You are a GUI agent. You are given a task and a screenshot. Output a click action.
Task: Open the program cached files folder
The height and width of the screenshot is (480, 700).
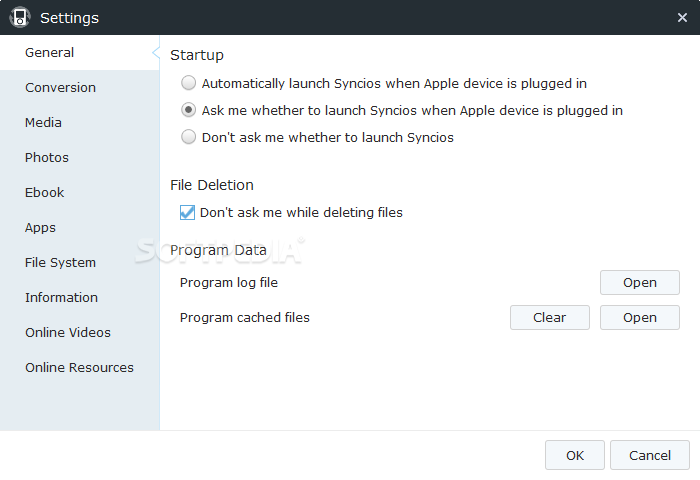640,317
